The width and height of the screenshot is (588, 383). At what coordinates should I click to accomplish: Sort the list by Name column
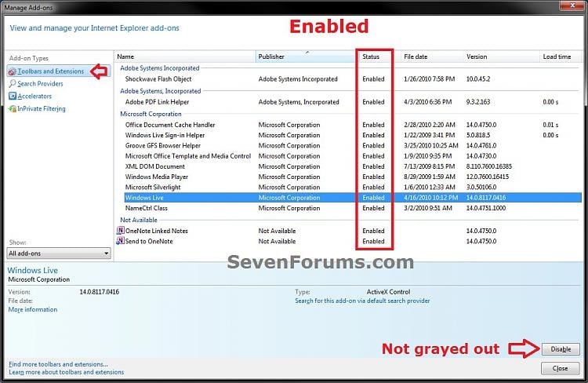tap(185, 57)
